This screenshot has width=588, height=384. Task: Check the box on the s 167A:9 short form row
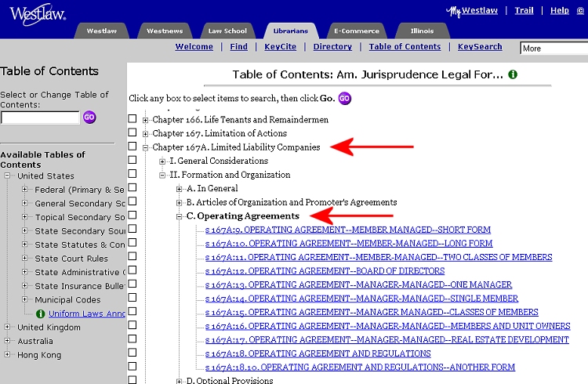click(132, 229)
